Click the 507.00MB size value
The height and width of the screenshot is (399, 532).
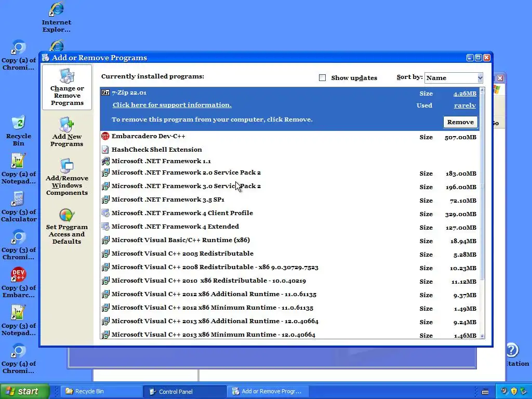(460, 137)
